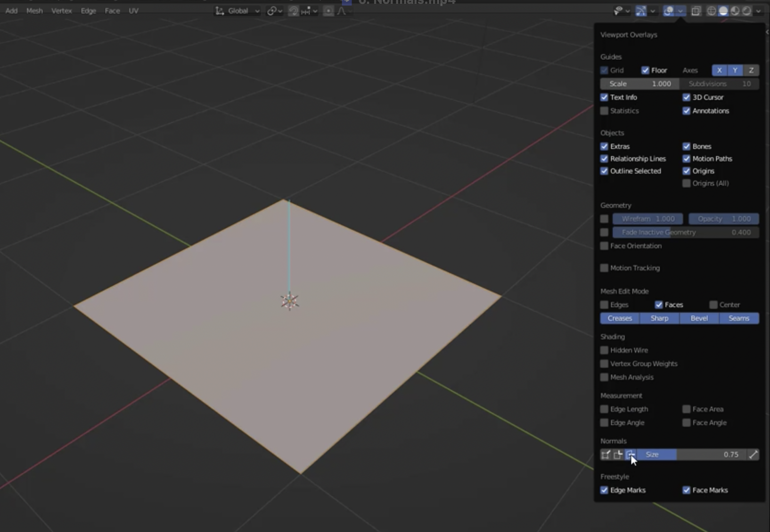
Task: Open the UV menu
Action: click(134, 11)
